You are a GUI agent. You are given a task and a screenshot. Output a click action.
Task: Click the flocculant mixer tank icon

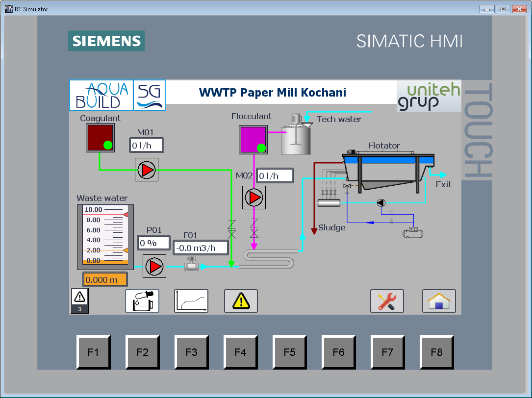pyautogui.click(x=297, y=134)
